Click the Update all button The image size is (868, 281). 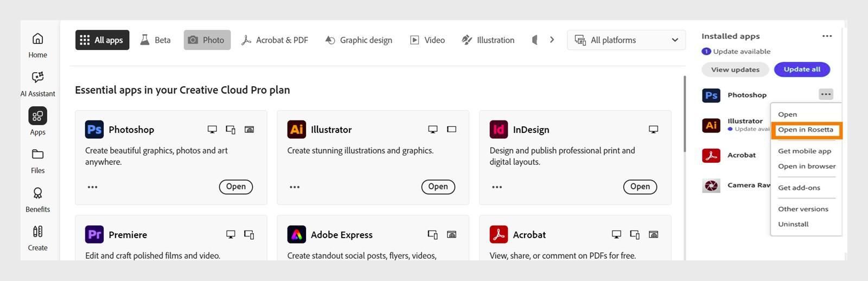click(802, 69)
